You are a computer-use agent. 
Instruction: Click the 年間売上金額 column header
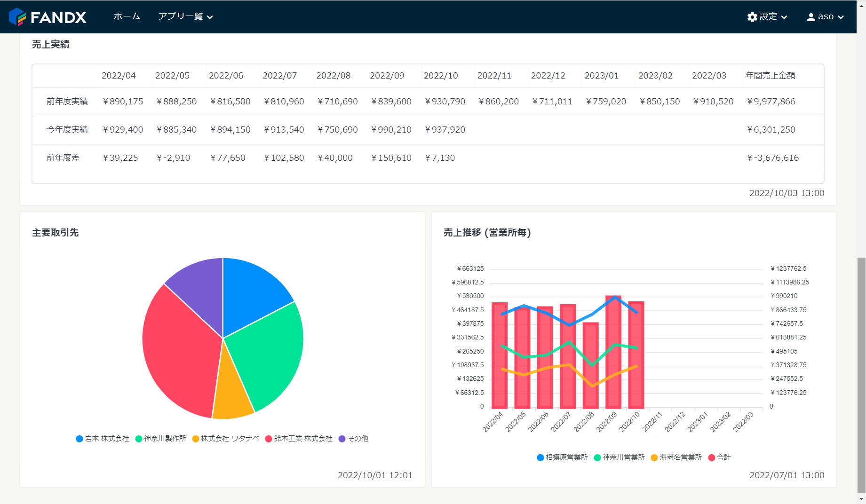[x=770, y=76]
